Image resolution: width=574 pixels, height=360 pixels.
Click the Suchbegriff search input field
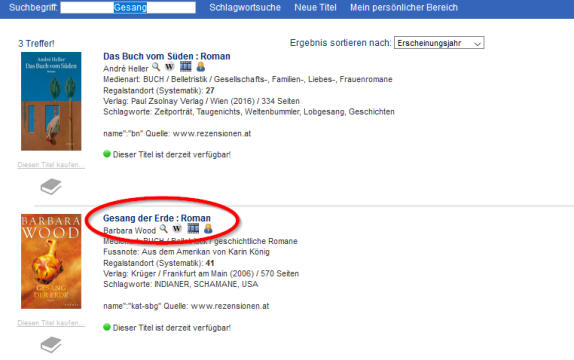[128, 7]
